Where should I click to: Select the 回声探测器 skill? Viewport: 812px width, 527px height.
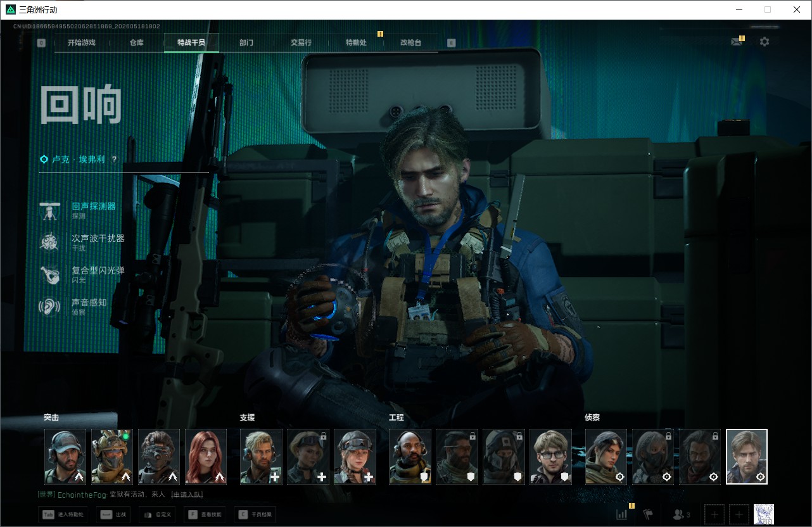pos(82,210)
